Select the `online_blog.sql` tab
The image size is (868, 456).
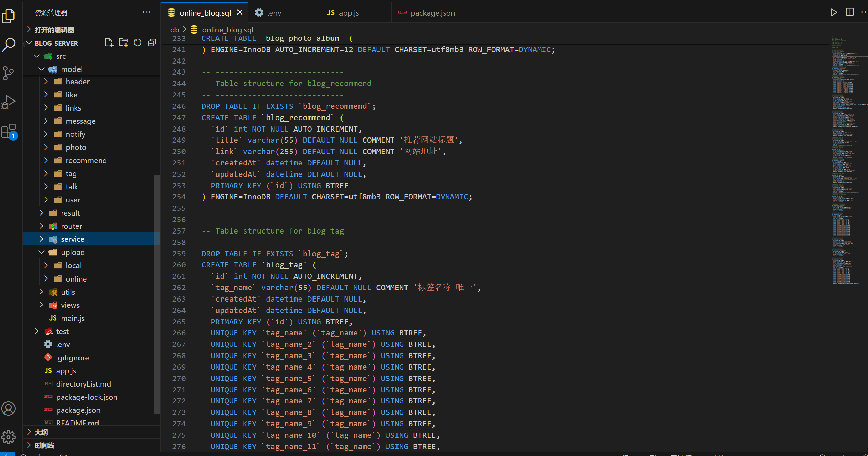[x=204, y=13]
